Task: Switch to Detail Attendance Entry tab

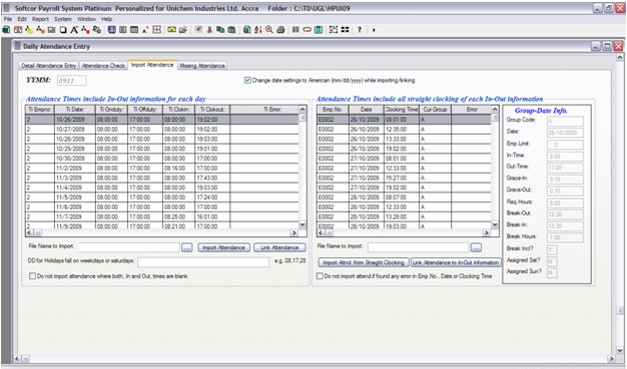Action: [49, 66]
